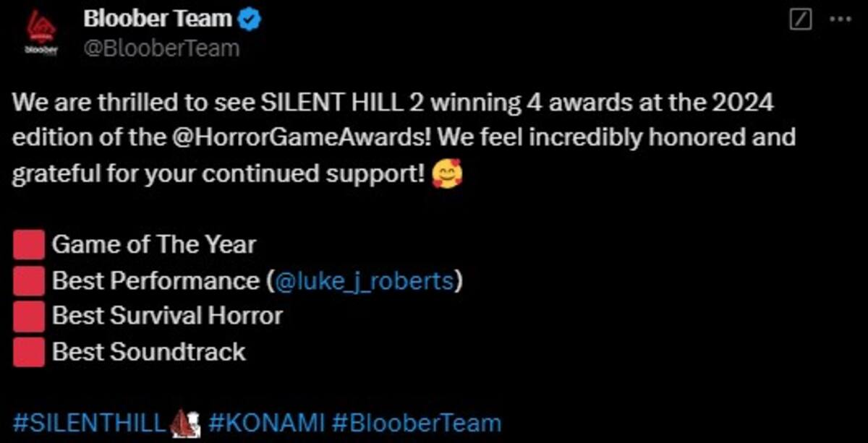Screen dimensions: 868x443
Task: Click the #SILENTHILL hashtag
Action: click(89, 423)
